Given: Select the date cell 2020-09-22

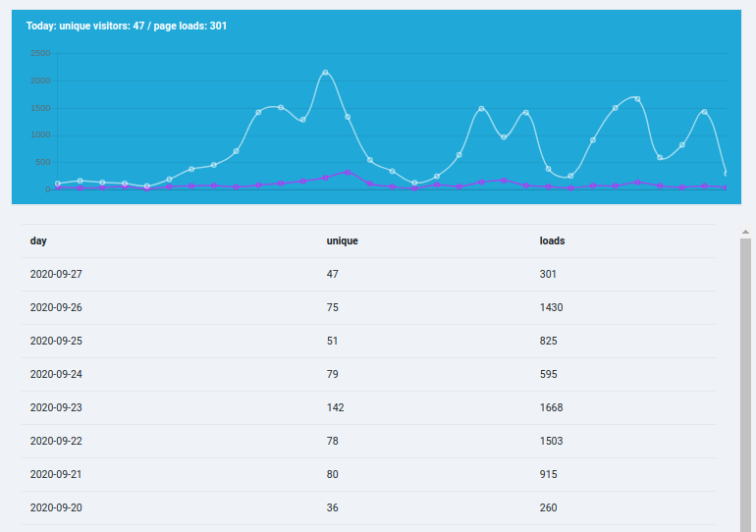Looking at the screenshot, I should (x=56, y=441).
